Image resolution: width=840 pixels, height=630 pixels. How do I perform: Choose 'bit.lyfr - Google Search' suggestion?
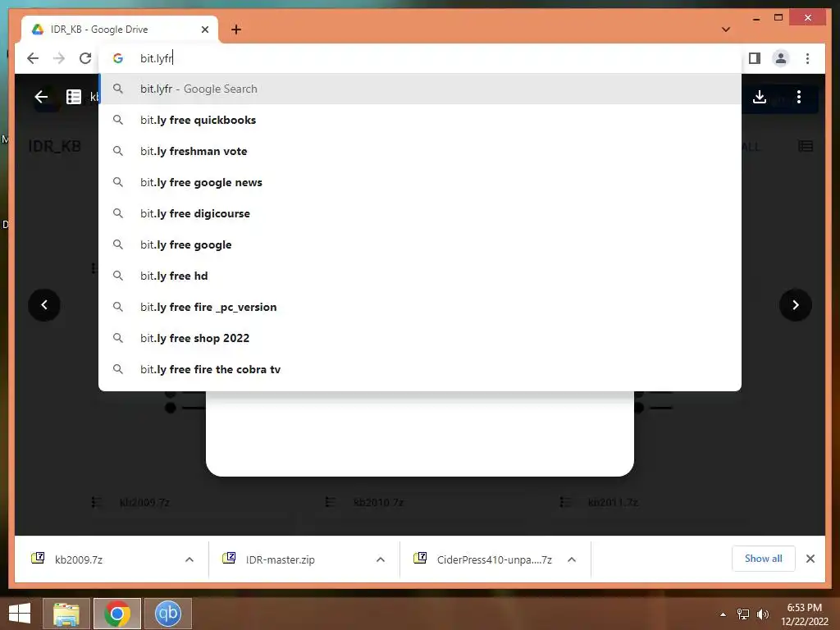[420, 89]
